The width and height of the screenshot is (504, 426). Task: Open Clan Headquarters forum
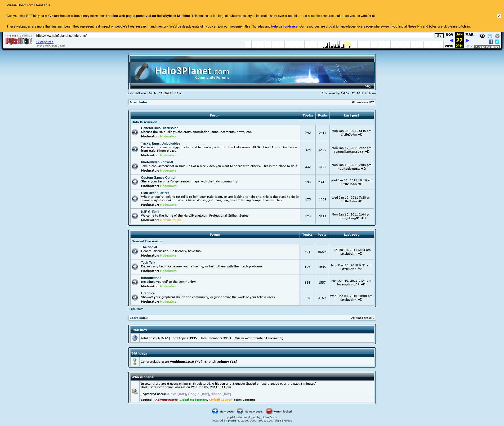(x=155, y=193)
